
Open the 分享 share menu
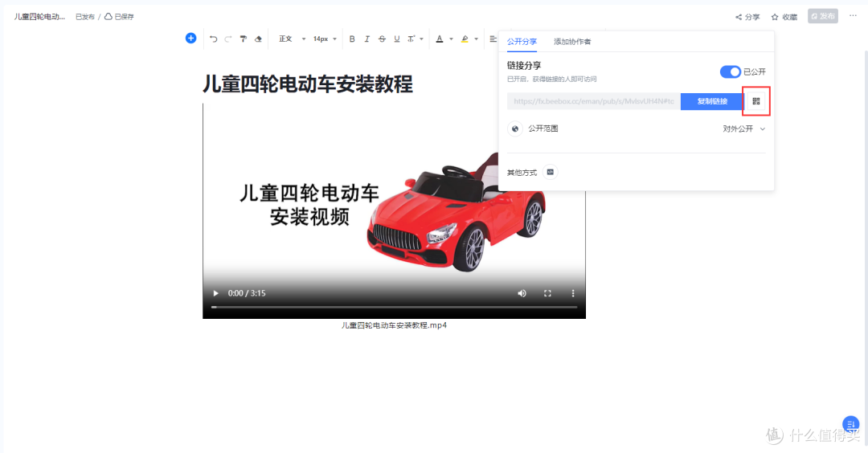point(747,17)
